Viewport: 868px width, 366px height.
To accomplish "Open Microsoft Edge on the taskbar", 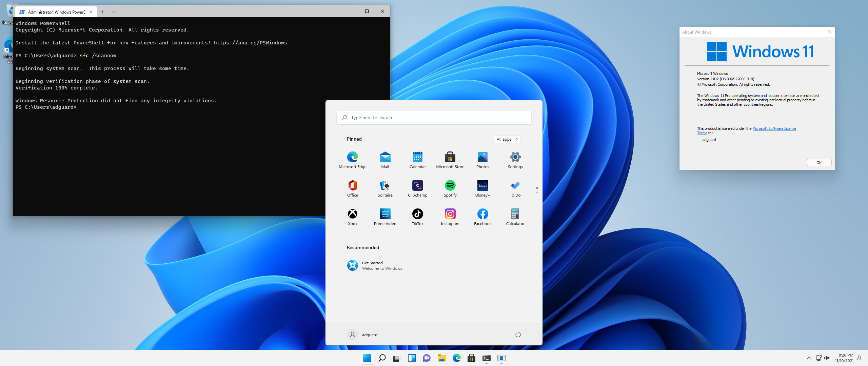I will (456, 358).
